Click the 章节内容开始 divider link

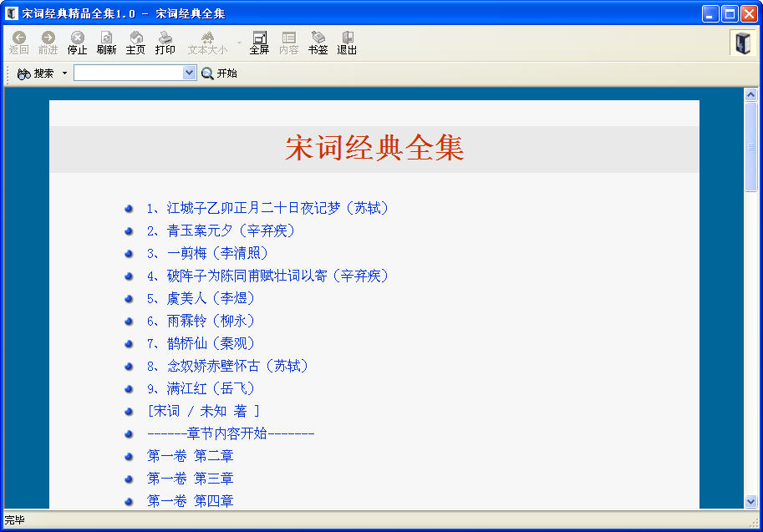(x=231, y=433)
